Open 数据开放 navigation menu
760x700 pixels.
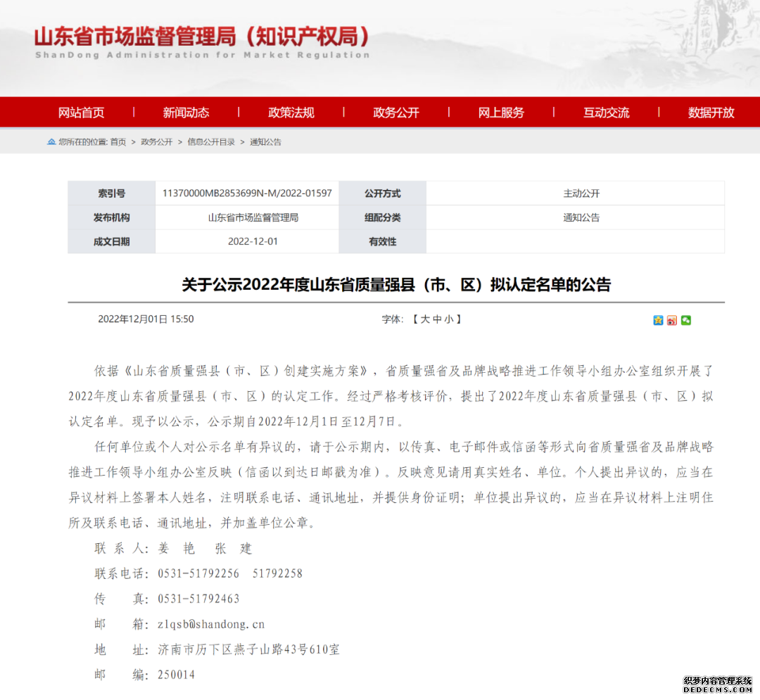(711, 113)
